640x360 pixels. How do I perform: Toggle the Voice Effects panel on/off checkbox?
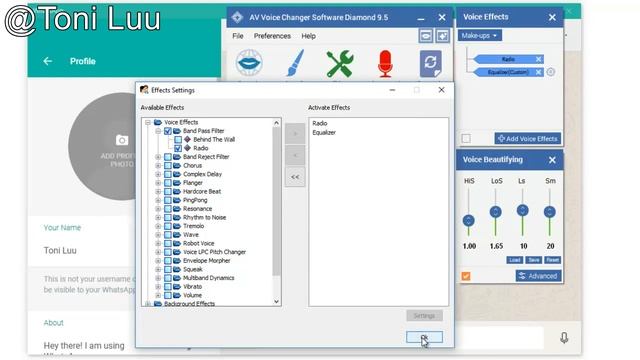466,139
